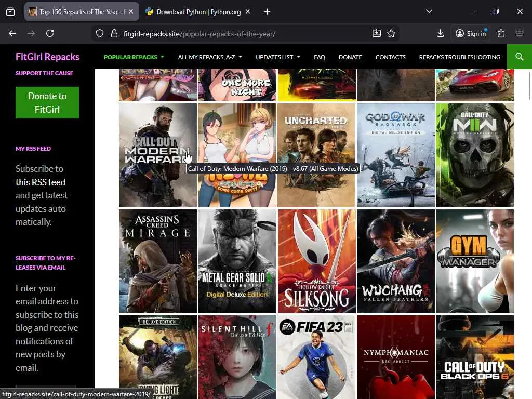Viewport: 532px width, 399px height.
Task: Open Assassin's Creed Mirage cover
Action: [158, 261]
